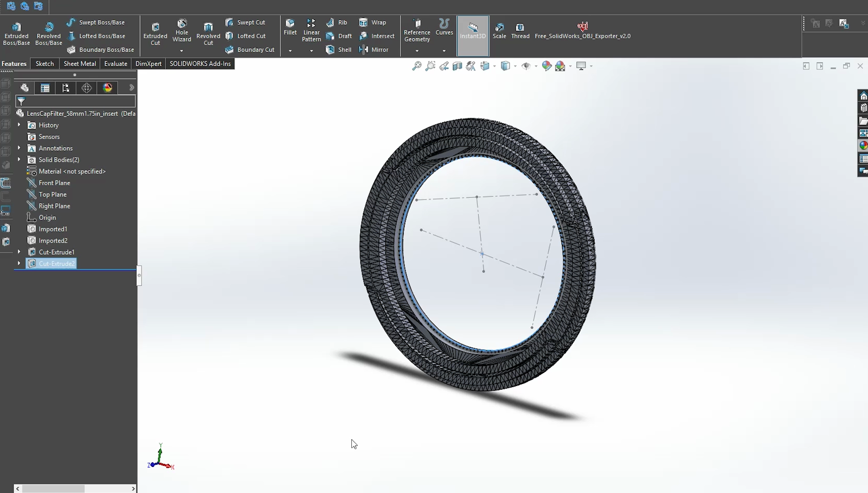Activate the Shell tool
The height and width of the screenshot is (493, 868).
pos(339,49)
